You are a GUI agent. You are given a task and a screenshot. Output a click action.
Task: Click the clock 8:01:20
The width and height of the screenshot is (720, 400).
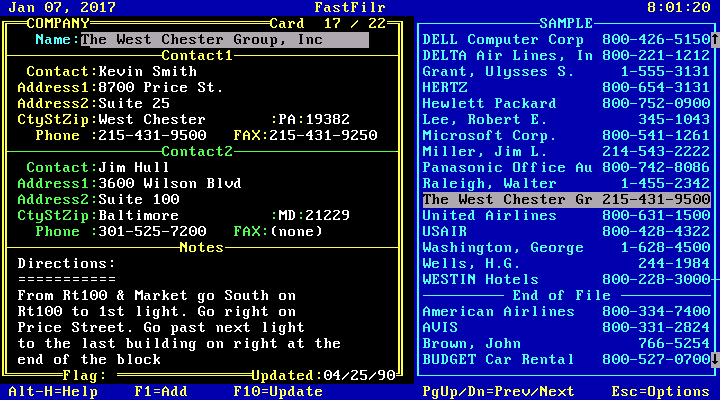point(679,7)
